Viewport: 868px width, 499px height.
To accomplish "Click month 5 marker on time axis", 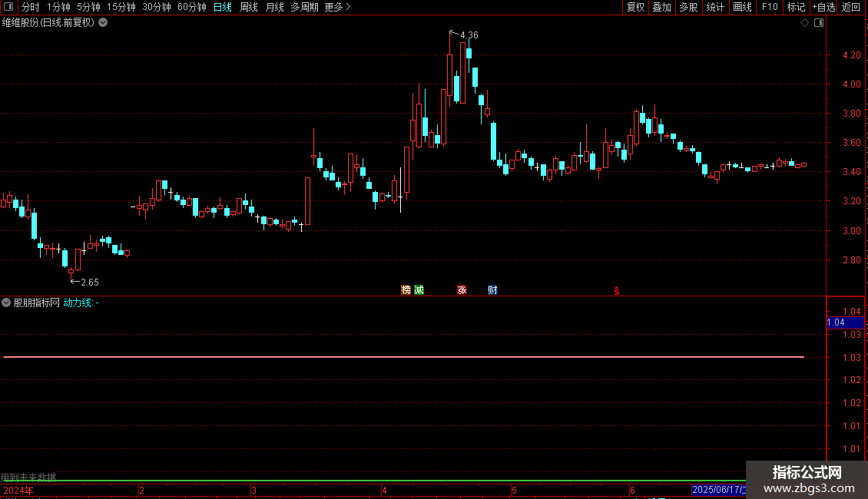I will tap(514, 490).
